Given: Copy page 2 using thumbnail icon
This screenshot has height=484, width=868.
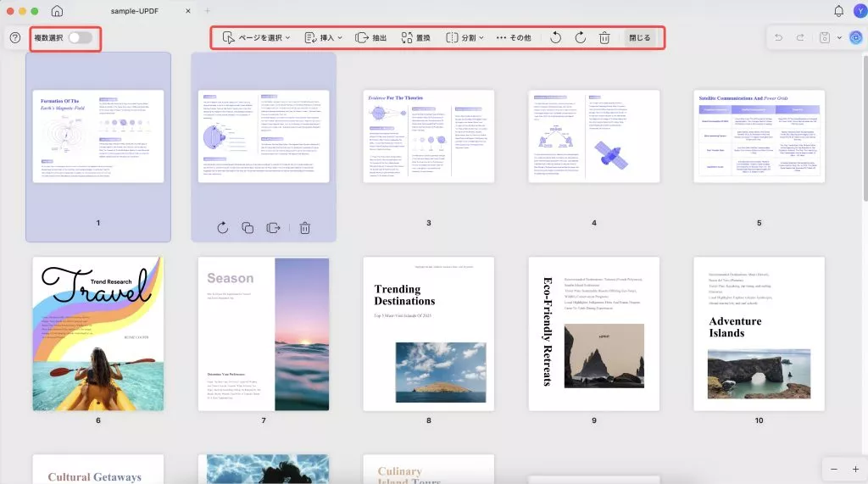Looking at the screenshot, I should (x=248, y=228).
